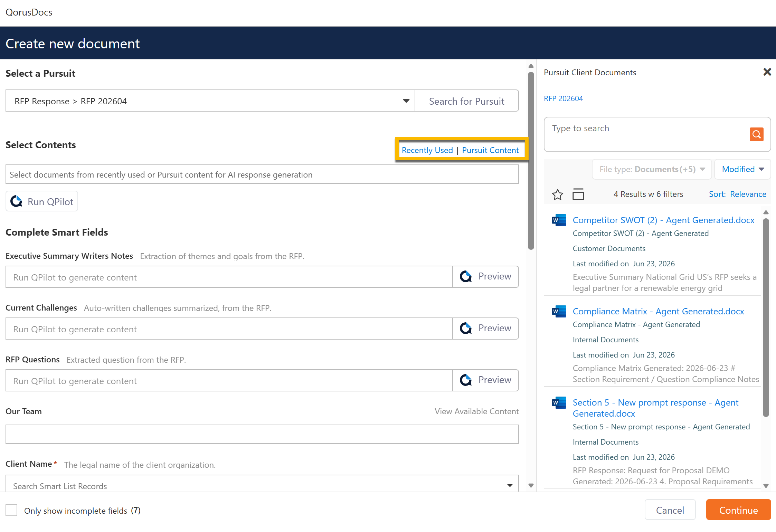The width and height of the screenshot is (776, 532).
Task: Preview Executive Summary Writers Notes content
Action: (485, 276)
